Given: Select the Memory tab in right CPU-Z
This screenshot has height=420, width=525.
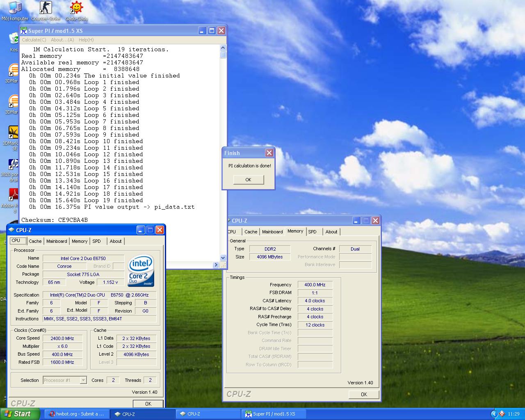Looking at the screenshot, I should click(295, 231).
